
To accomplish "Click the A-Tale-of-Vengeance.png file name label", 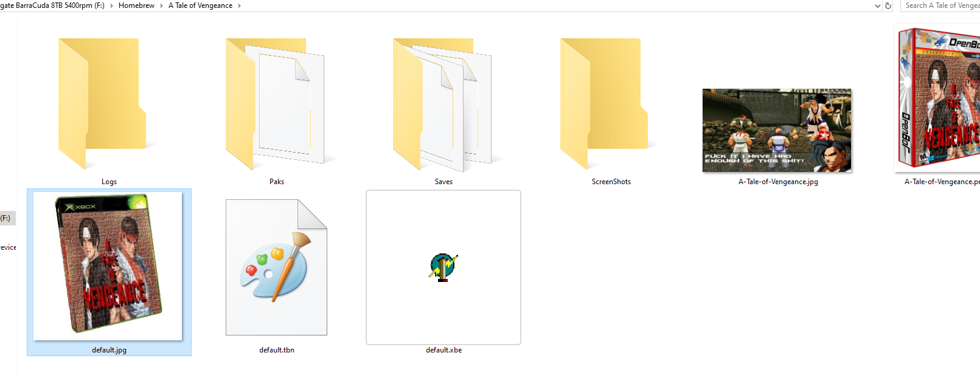I will point(942,182).
